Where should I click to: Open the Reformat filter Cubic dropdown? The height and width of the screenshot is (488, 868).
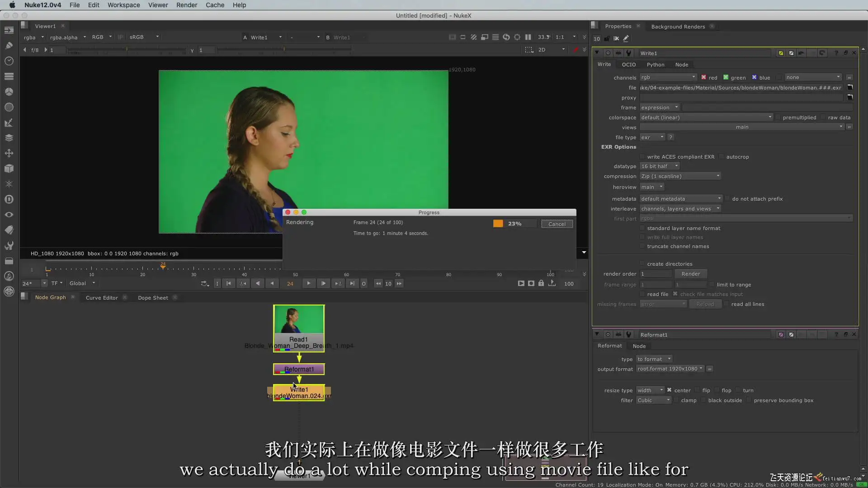click(x=653, y=400)
